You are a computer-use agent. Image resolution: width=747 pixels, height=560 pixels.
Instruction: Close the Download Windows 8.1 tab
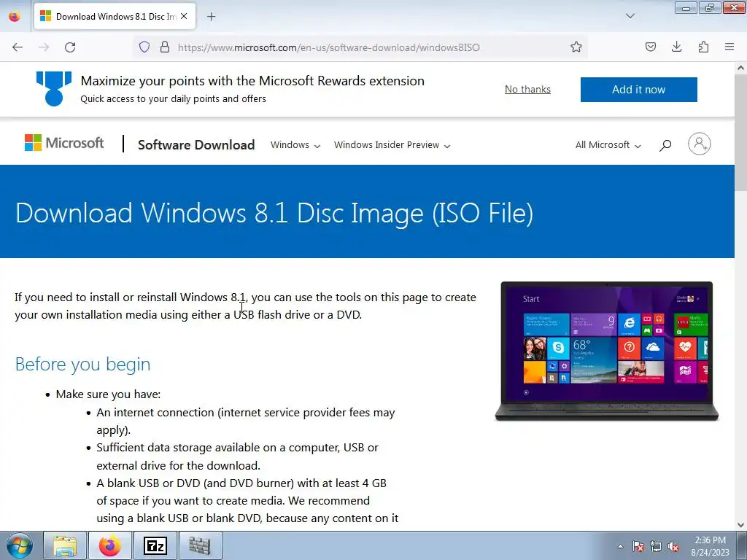[184, 16]
